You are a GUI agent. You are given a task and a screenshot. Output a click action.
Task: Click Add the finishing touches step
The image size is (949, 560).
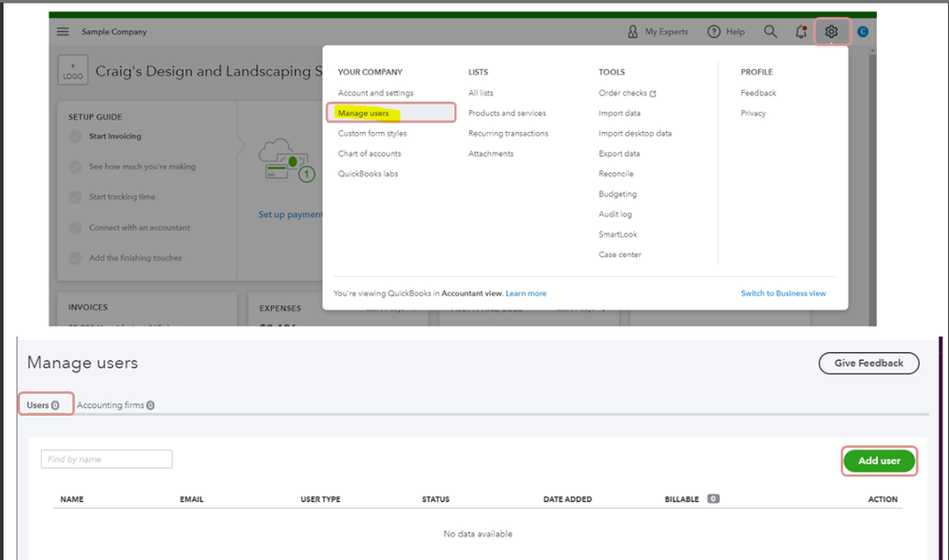point(135,258)
